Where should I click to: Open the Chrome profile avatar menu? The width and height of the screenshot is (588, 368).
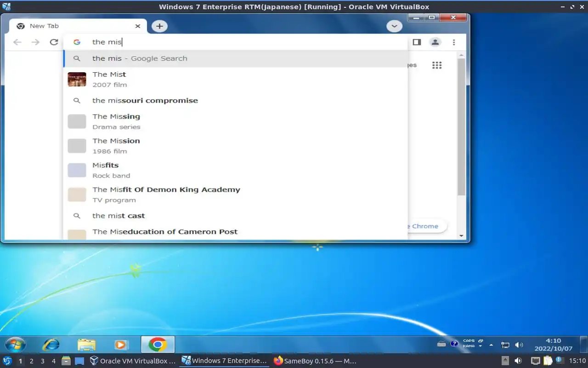pos(435,42)
